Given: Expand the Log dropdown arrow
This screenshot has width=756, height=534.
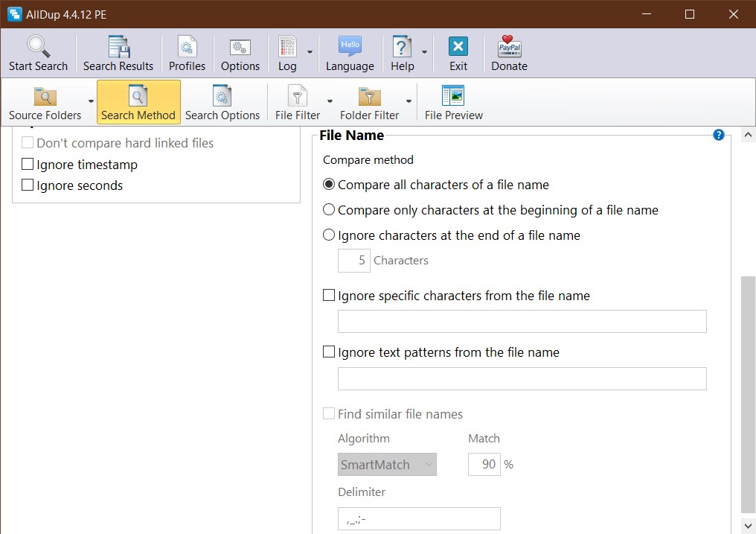Looking at the screenshot, I should tap(310, 52).
